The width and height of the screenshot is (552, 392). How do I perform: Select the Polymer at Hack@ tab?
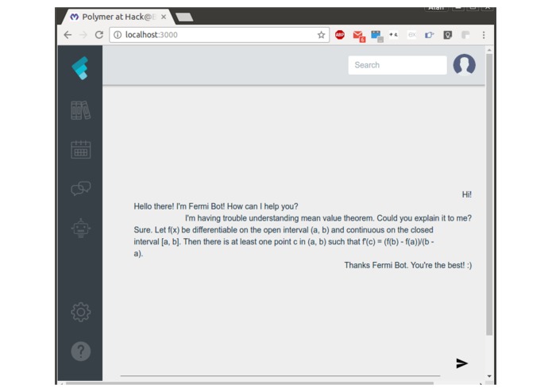click(118, 17)
